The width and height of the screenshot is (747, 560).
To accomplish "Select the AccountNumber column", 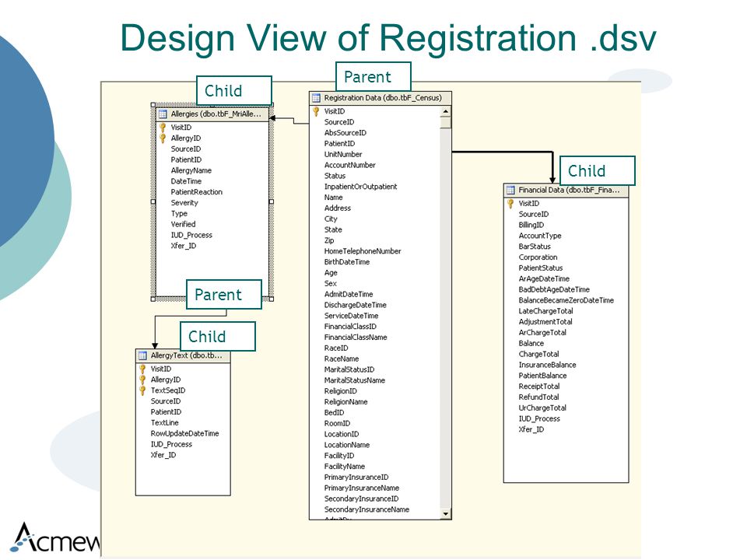I will pyautogui.click(x=349, y=165).
